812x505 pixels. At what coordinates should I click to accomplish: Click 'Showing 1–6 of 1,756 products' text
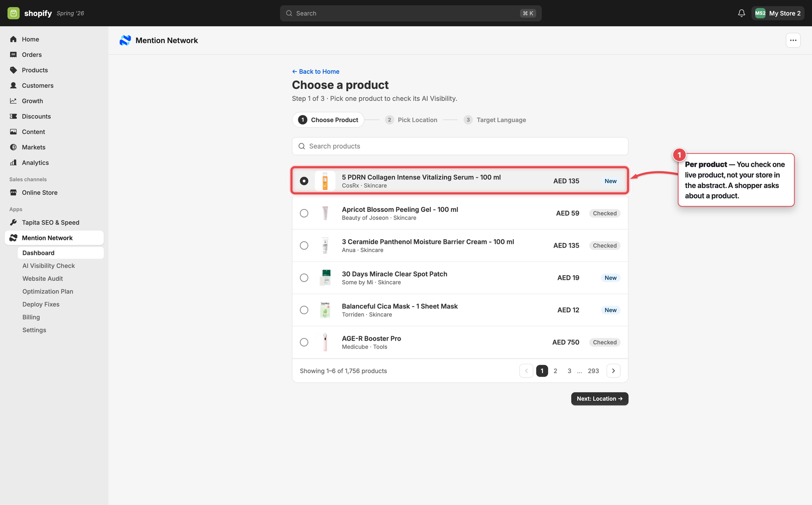[343, 371]
